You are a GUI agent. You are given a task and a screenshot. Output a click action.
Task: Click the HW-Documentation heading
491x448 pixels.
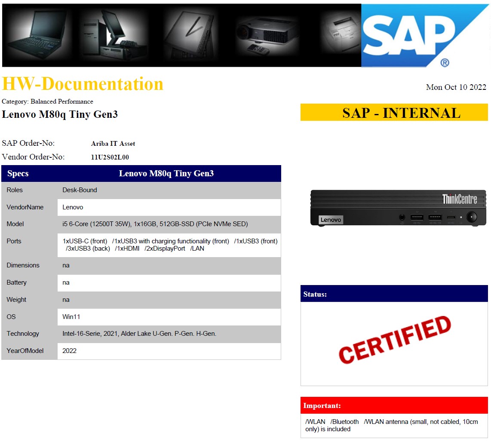pyautogui.click(x=83, y=84)
